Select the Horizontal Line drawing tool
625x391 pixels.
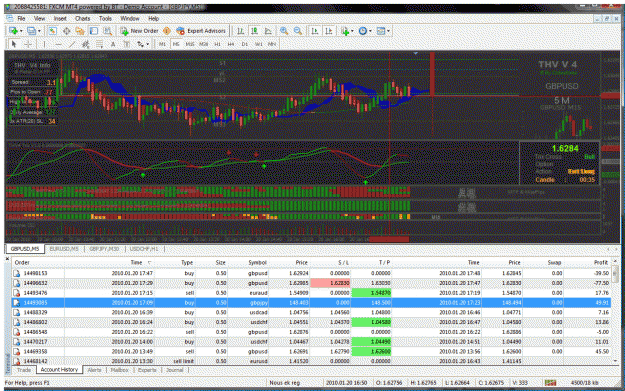[x=58, y=44]
